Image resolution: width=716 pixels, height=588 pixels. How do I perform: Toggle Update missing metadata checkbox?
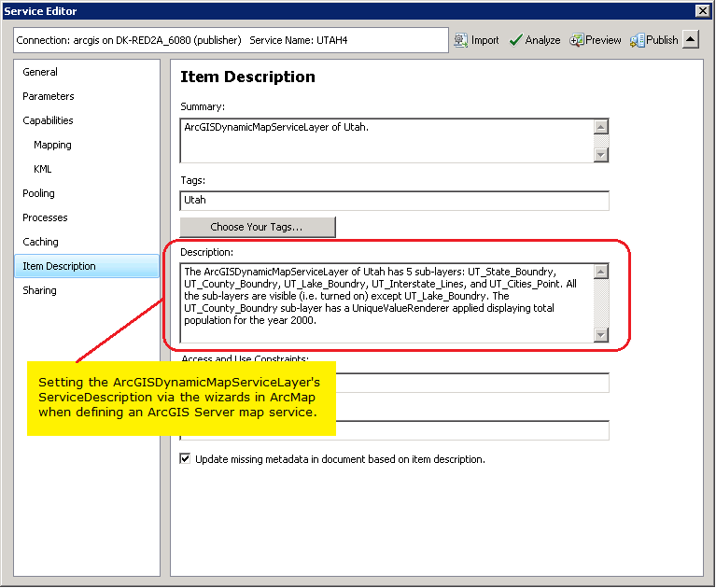(185, 458)
